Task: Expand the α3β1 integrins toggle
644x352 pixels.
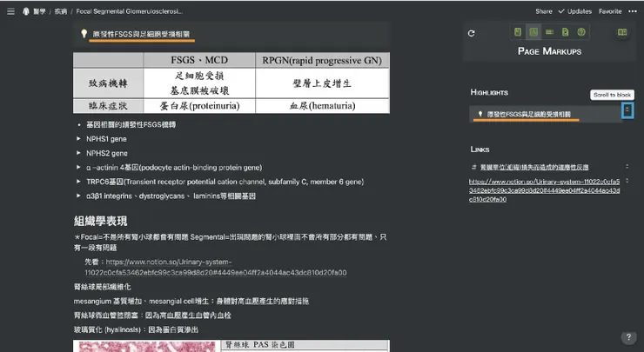Action: 78,196
